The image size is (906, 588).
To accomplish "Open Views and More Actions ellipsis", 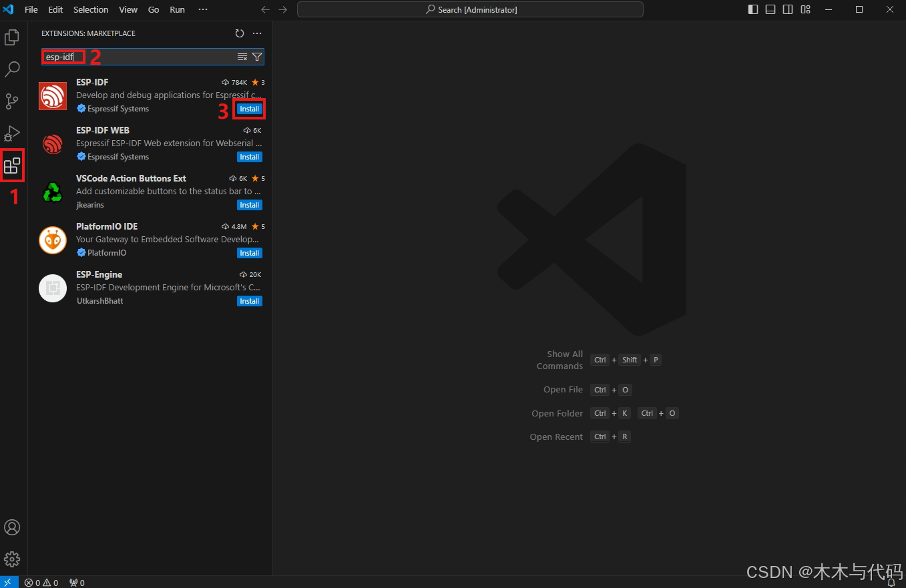I will tap(257, 33).
